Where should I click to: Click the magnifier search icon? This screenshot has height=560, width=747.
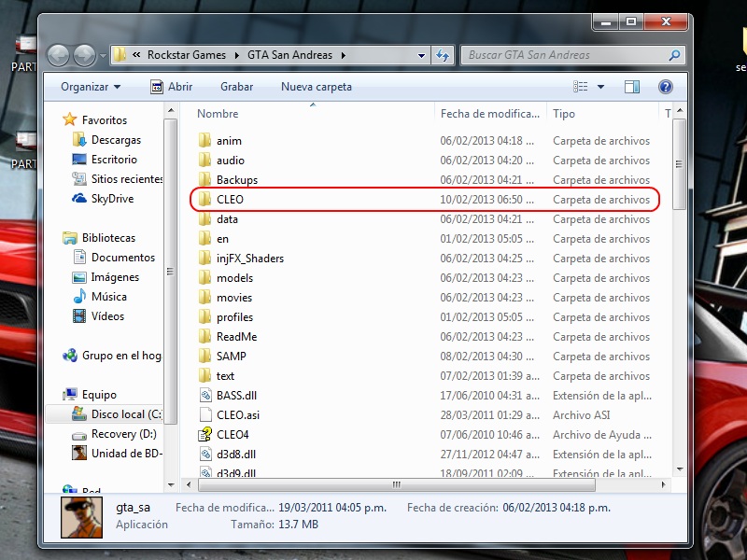[674, 55]
